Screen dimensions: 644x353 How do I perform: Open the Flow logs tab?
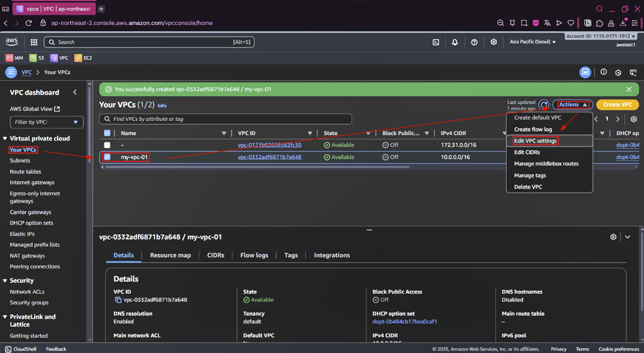coord(254,255)
